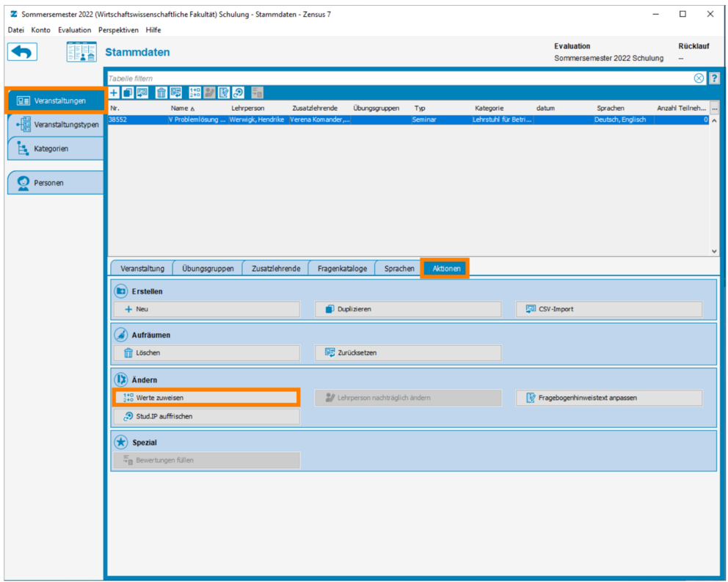728x582 pixels.
Task: Click the trash icon in the toolbar
Action: (x=161, y=92)
